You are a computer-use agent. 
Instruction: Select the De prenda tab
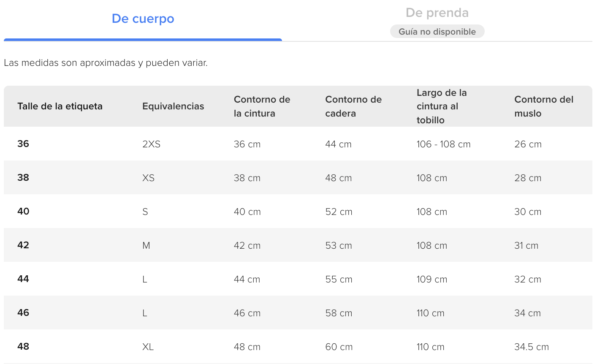[437, 13]
